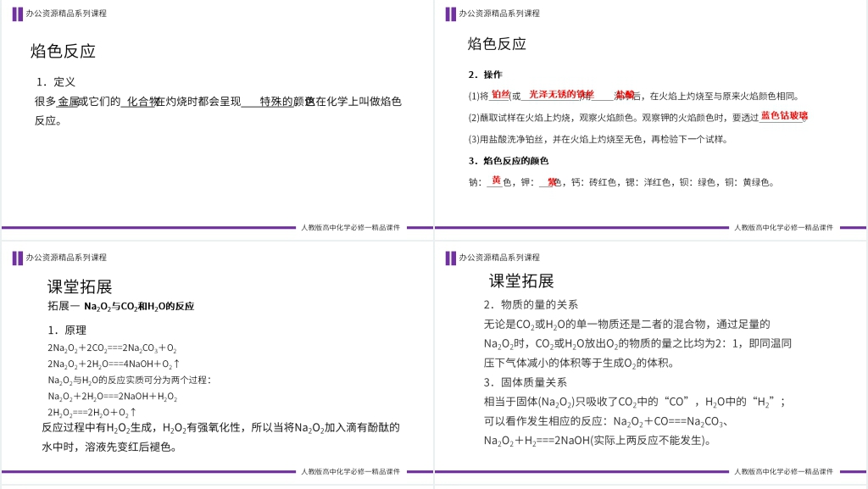Open the 焰色反应 slide containing 2. 操作

(x=650, y=119)
